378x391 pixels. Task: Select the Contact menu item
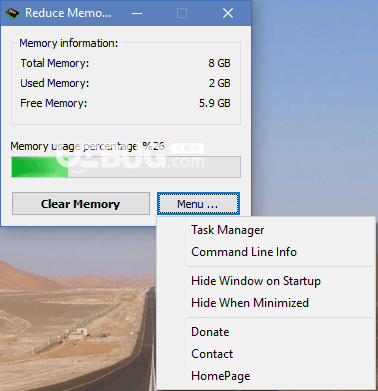click(x=266, y=354)
